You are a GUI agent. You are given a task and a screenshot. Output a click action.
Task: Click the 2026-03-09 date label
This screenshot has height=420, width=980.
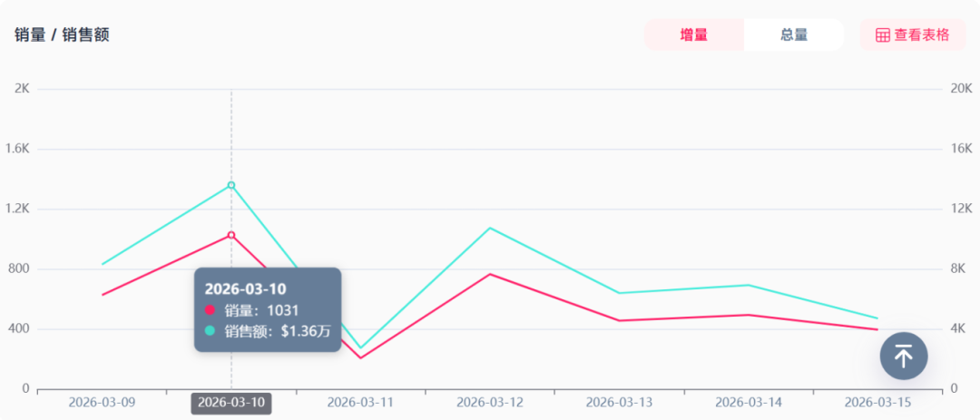(102, 402)
